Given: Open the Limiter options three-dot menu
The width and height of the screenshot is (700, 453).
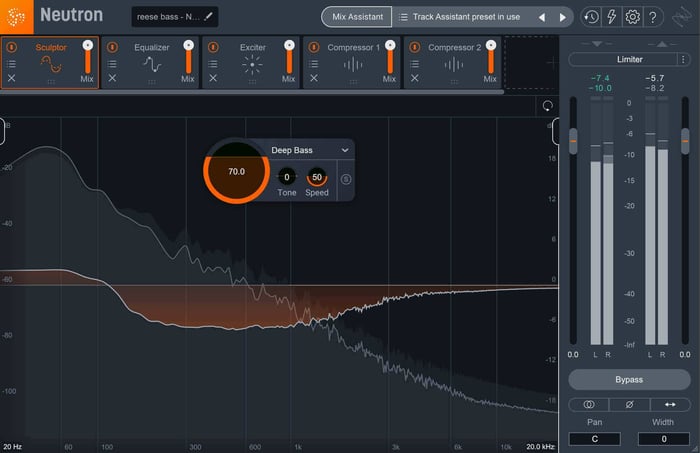Looking at the screenshot, I should (x=683, y=59).
